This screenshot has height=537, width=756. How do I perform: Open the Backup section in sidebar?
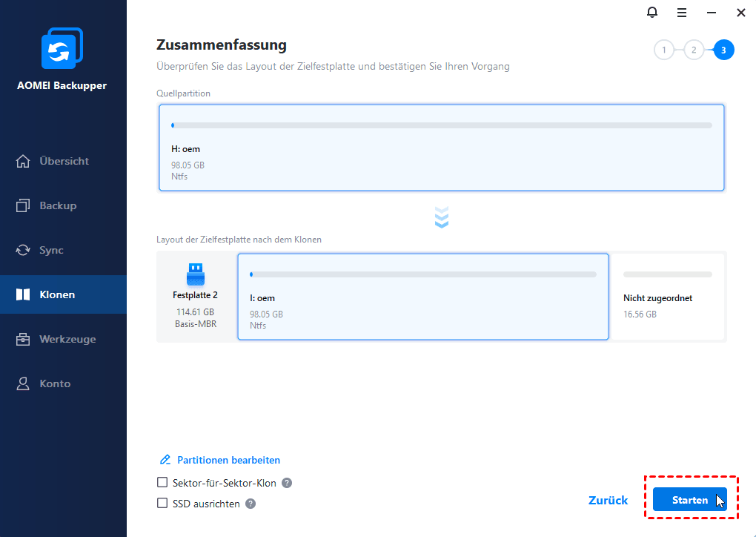[57, 205]
